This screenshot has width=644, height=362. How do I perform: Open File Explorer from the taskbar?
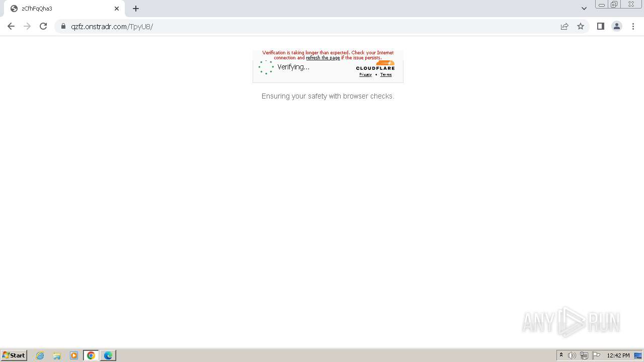tap(57, 355)
